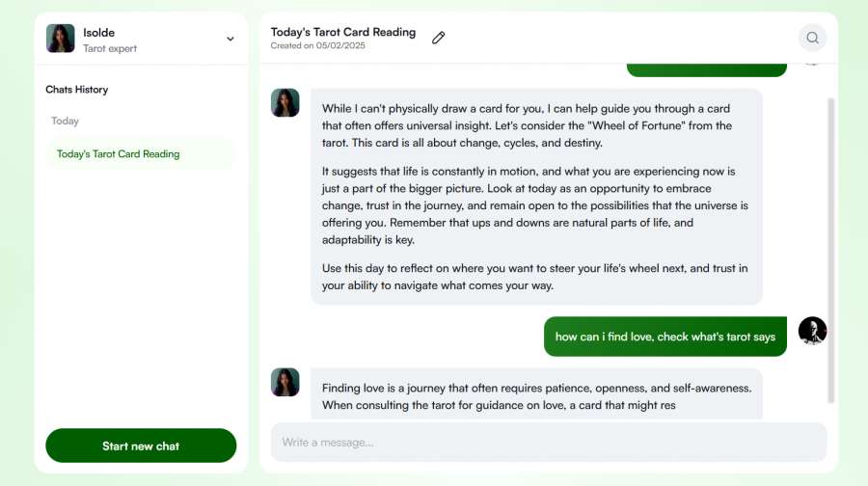Click the pencil icon to rename the chat
The image size is (868, 486).
(x=439, y=38)
